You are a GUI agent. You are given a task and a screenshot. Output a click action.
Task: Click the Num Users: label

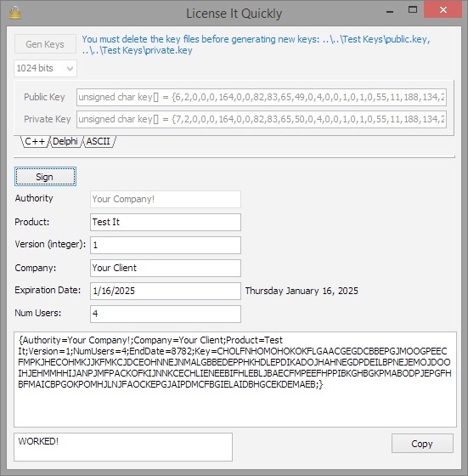click(38, 313)
